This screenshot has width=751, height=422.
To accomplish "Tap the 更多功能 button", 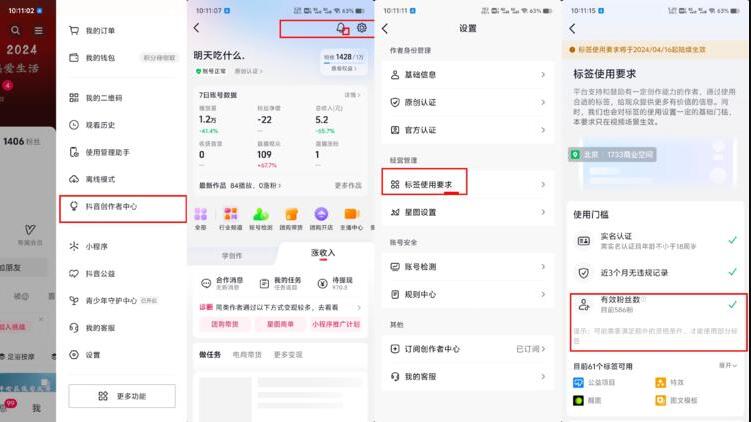I will click(x=122, y=396).
